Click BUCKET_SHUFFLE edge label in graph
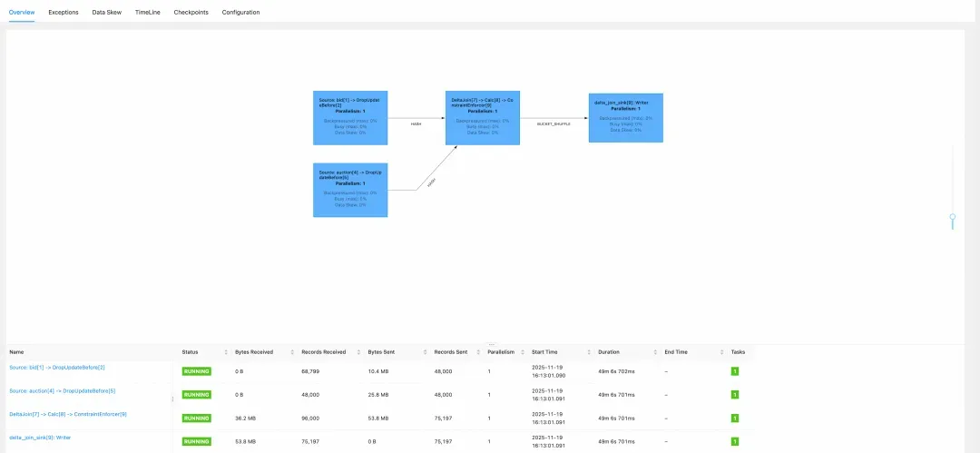 [554, 123]
